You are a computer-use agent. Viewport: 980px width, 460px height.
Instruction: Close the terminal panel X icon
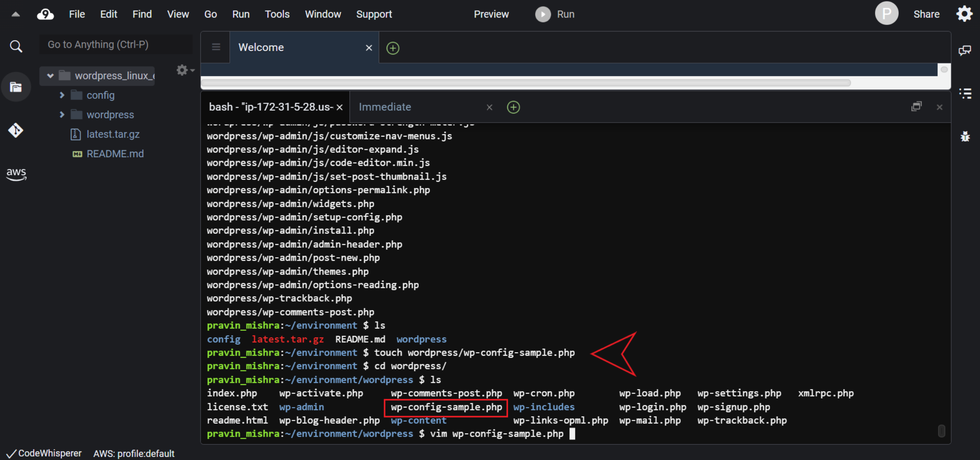[x=940, y=107]
